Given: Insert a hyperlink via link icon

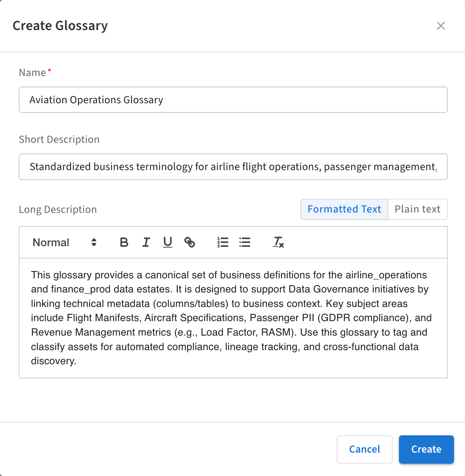Looking at the screenshot, I should pyautogui.click(x=190, y=242).
